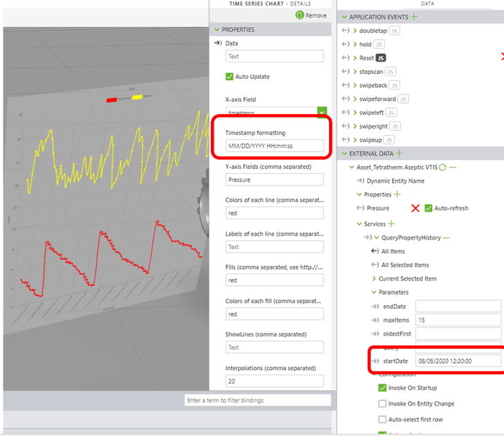This screenshot has width=504, height=436.
Task: Collapse the QueryPropertyHistory service
Action: [x=376, y=238]
